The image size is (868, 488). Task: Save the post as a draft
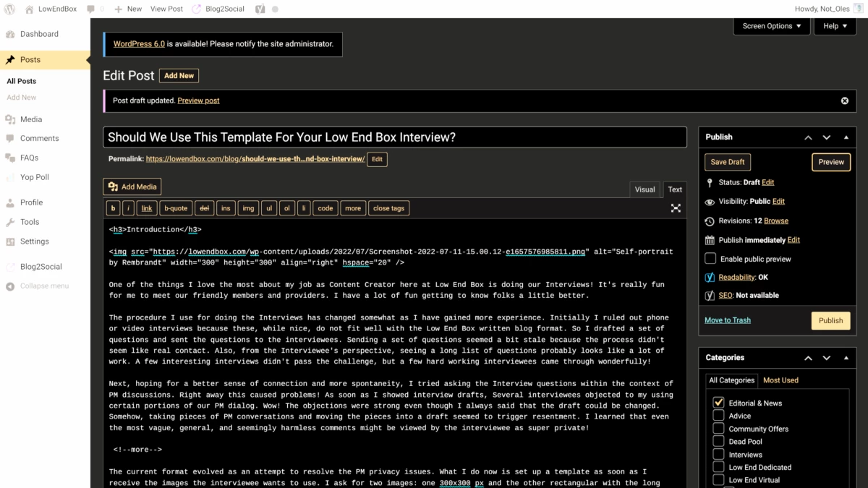coord(727,162)
